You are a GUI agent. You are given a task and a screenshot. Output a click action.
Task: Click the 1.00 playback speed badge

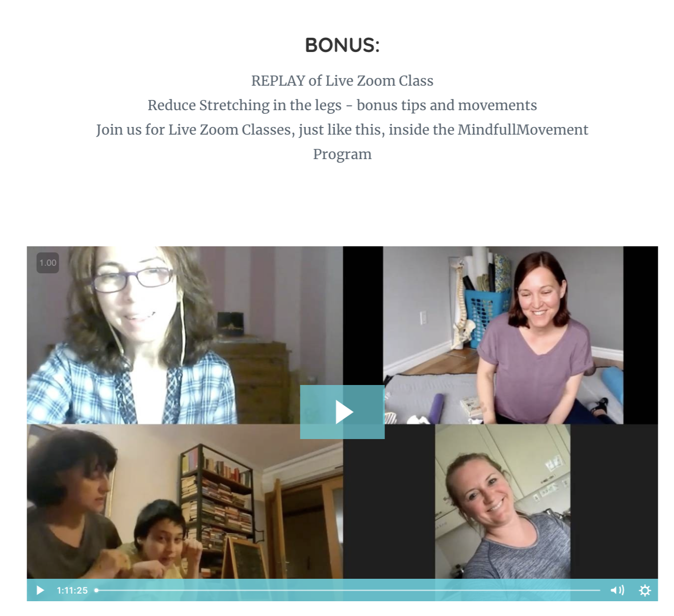click(x=48, y=263)
